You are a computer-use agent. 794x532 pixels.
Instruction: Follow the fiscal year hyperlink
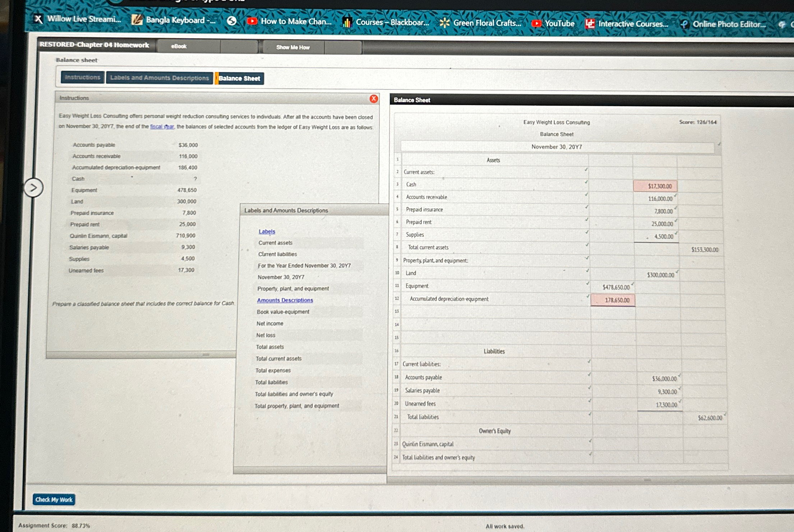click(x=162, y=126)
